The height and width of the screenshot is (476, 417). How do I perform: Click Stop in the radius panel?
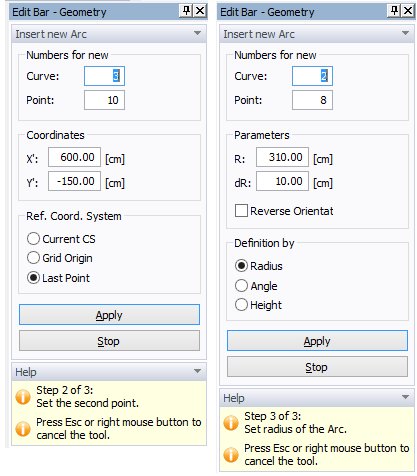click(x=317, y=367)
